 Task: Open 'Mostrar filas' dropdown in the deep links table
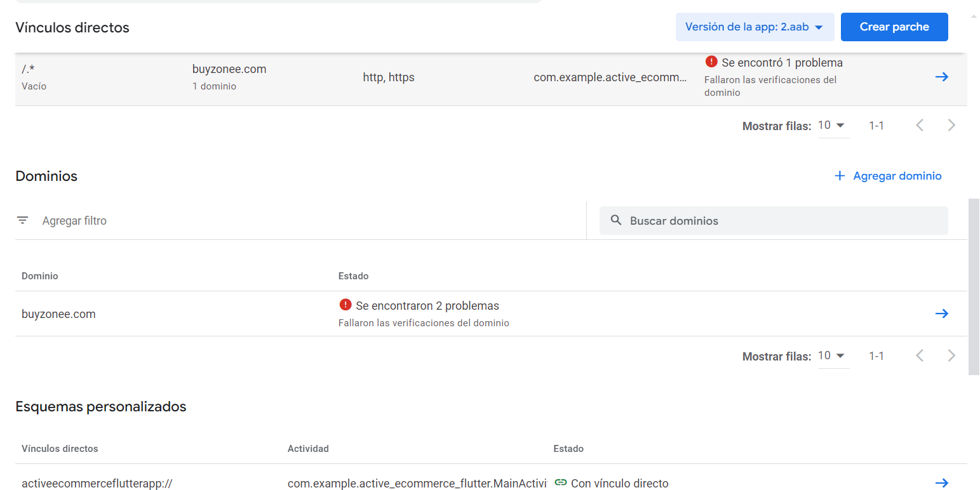coord(833,126)
